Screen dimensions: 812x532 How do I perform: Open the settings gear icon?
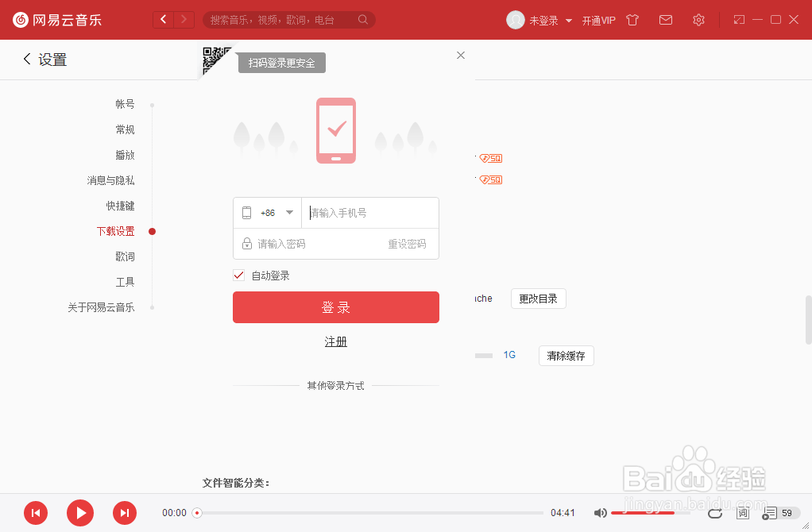[x=698, y=20]
